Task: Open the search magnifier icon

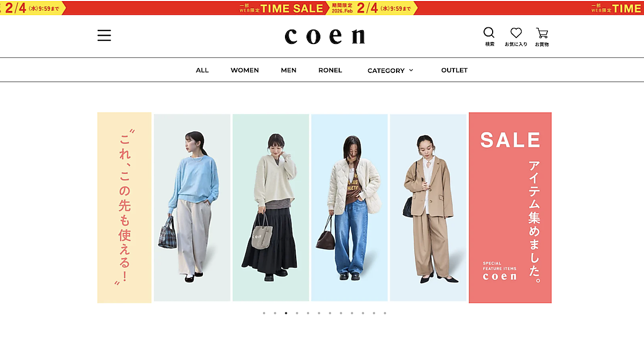Action: tap(489, 33)
